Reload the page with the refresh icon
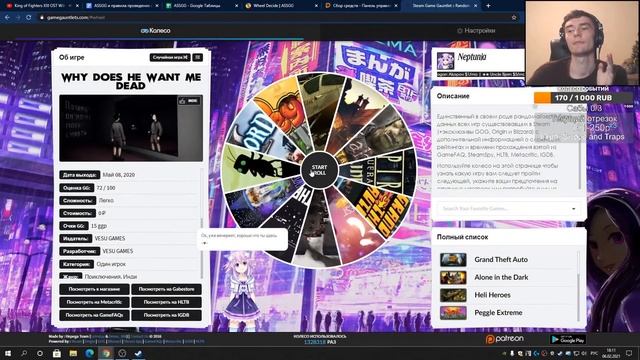The width and height of the screenshot is (640, 360). [x=29, y=17]
